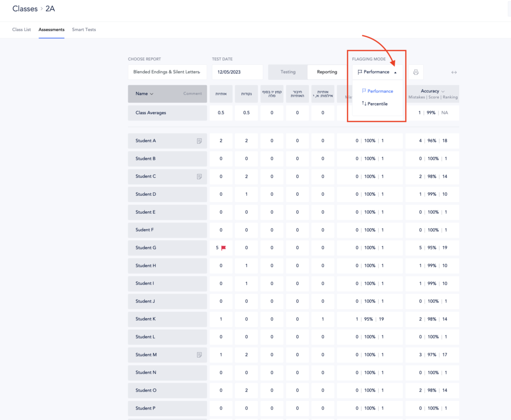This screenshot has width=511, height=420.
Task: Open the Accuracy column sort chevron
Action: [443, 91]
